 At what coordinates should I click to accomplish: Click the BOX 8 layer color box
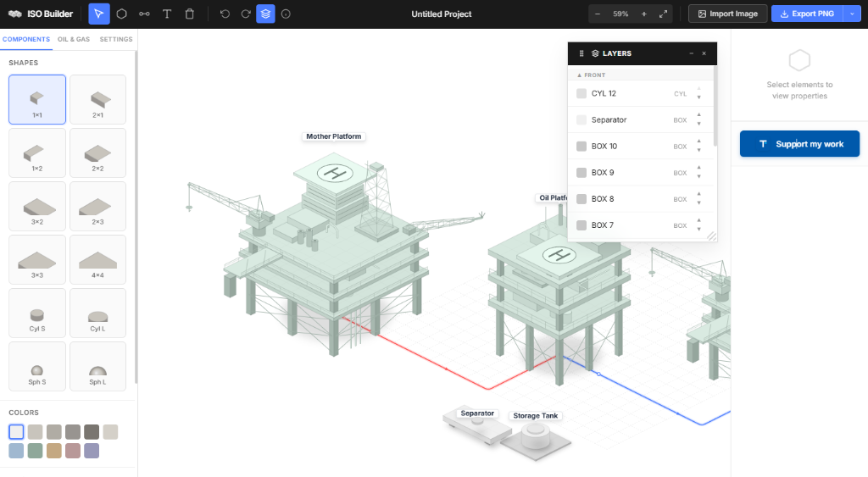tap(581, 198)
